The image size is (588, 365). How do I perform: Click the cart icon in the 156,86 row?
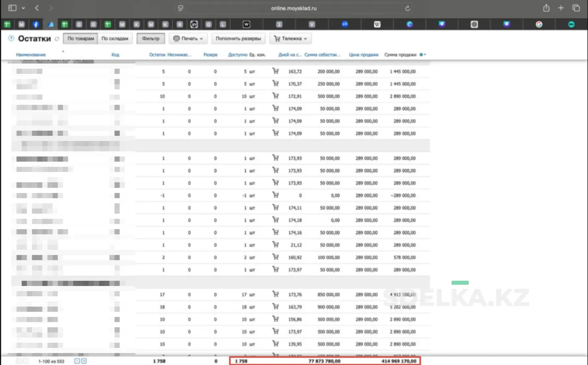(275, 319)
